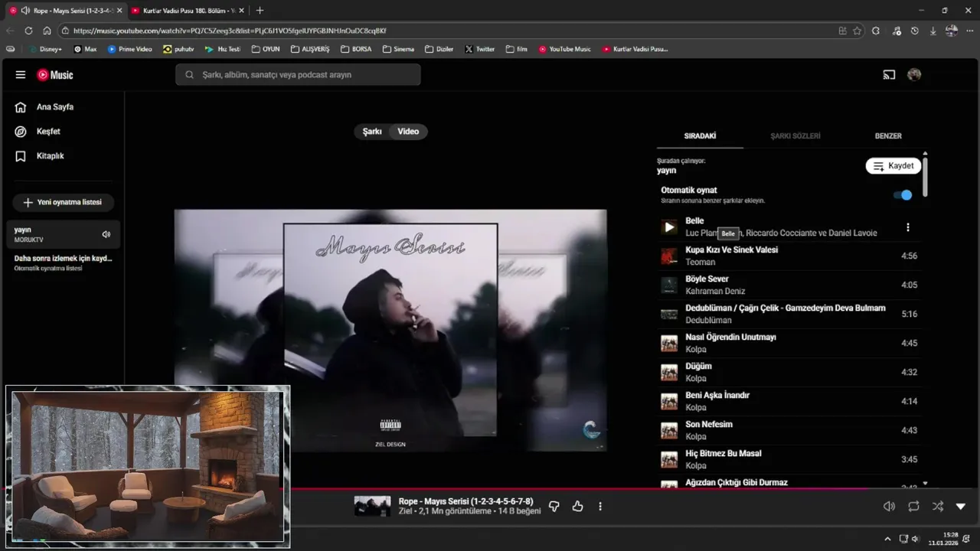Click the browser address bar URL
The width and height of the screenshot is (980, 551).
point(230,31)
